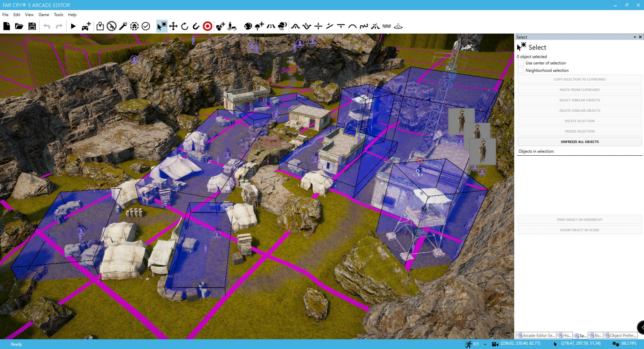
Task: Open the Tools menu
Action: (x=58, y=15)
